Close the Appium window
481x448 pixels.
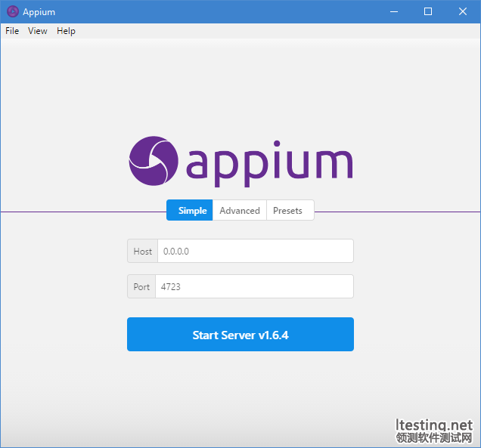coord(463,11)
